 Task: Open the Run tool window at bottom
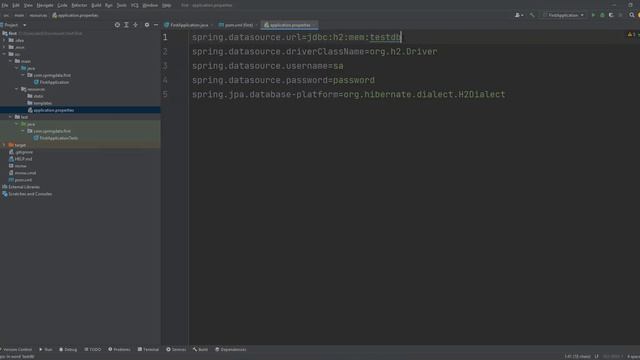46,349
